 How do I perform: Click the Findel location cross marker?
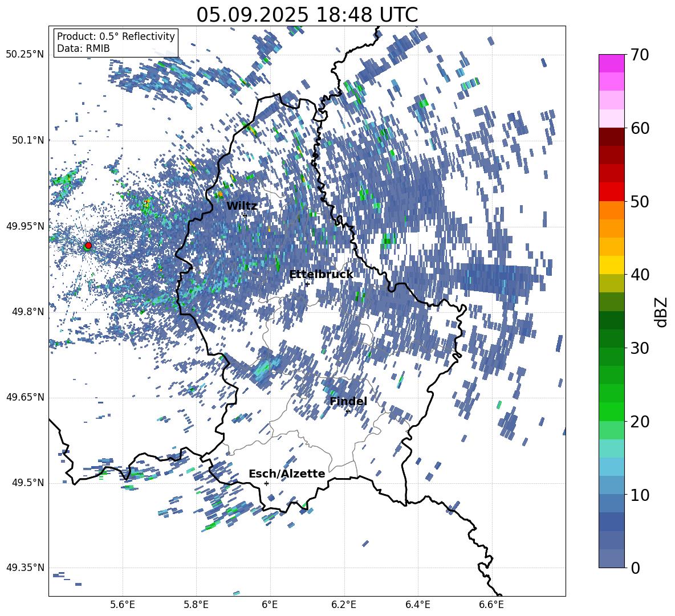coord(348,411)
